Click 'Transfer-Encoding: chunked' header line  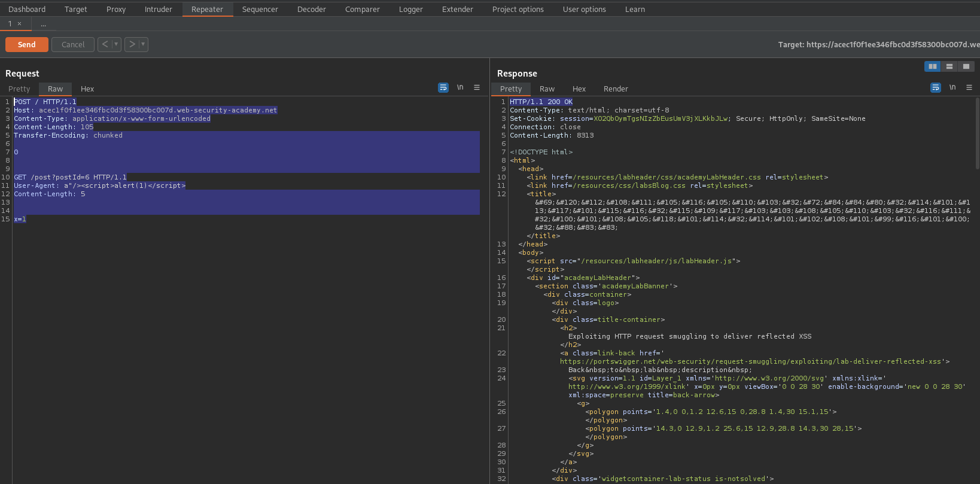pos(68,135)
